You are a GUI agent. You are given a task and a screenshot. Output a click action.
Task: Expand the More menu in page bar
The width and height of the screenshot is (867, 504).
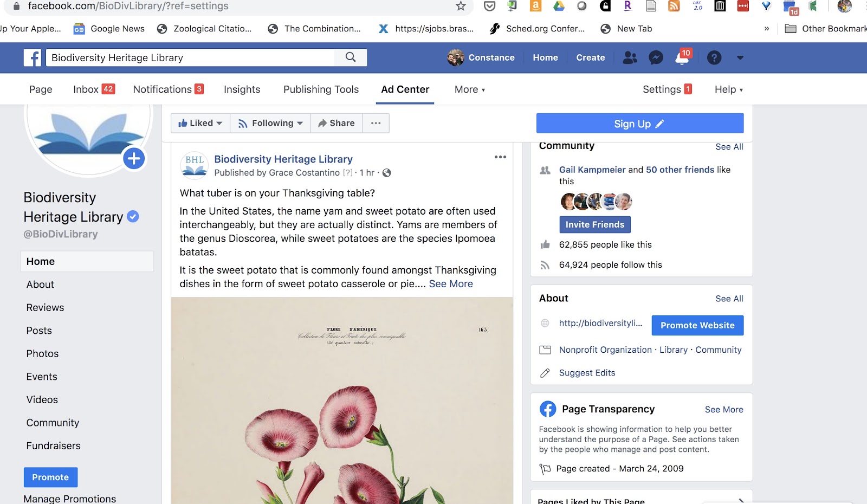tap(469, 89)
